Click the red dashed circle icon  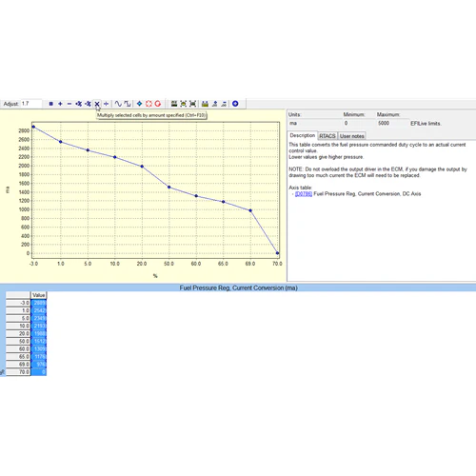click(x=149, y=104)
